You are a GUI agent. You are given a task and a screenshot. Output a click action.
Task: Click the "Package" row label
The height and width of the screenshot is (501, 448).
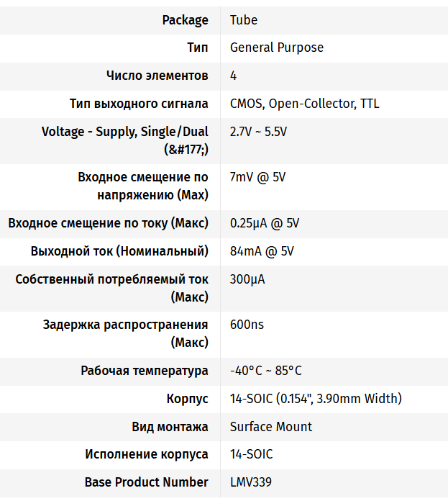click(x=186, y=20)
